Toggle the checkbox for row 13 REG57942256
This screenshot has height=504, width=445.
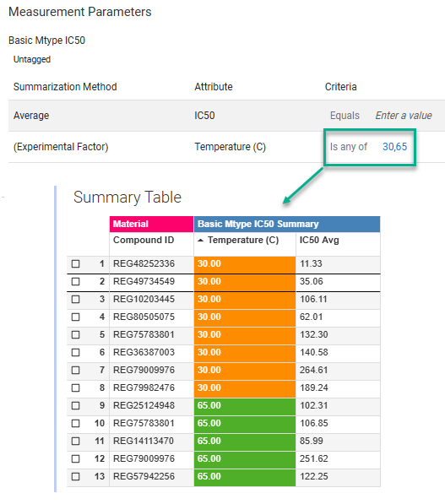pos(75,476)
